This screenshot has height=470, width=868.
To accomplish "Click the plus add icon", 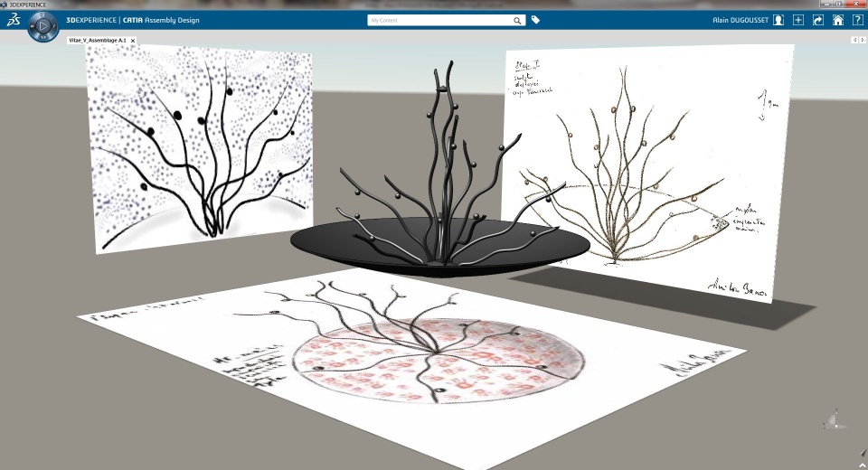I will [x=798, y=20].
